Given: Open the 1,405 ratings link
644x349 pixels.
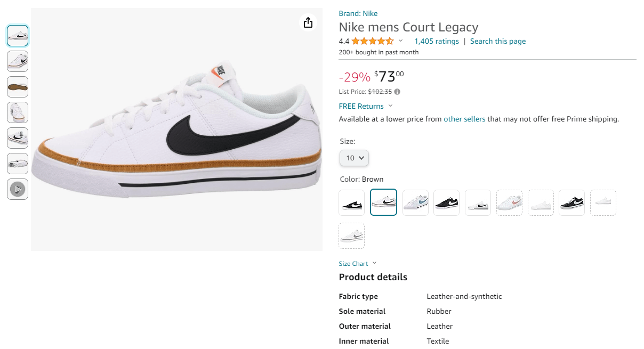Looking at the screenshot, I should 437,41.
